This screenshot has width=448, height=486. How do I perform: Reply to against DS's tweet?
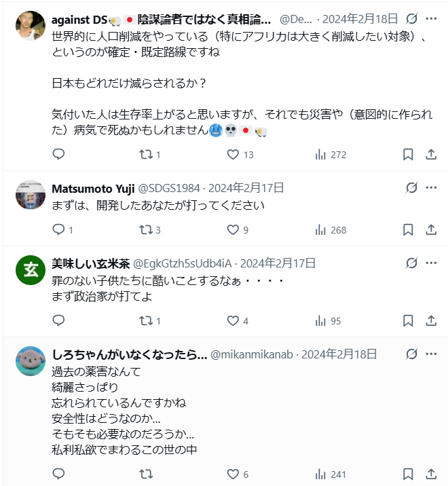(58, 155)
